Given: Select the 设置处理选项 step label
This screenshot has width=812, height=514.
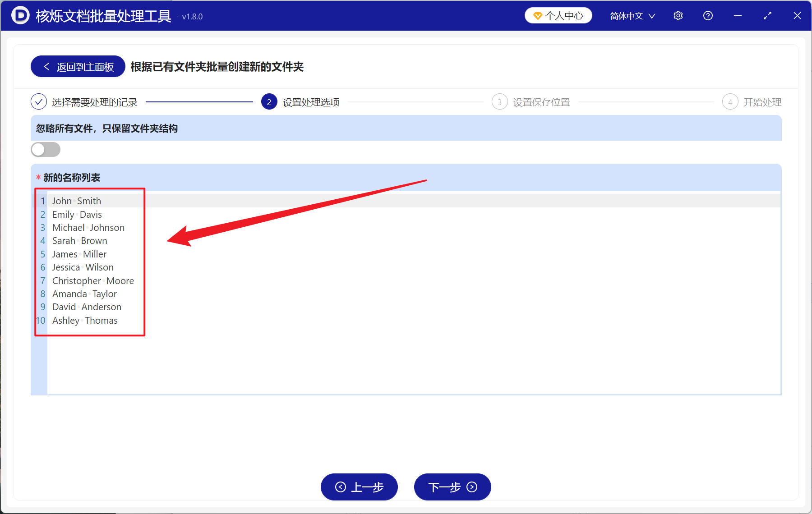Looking at the screenshot, I should 311,102.
